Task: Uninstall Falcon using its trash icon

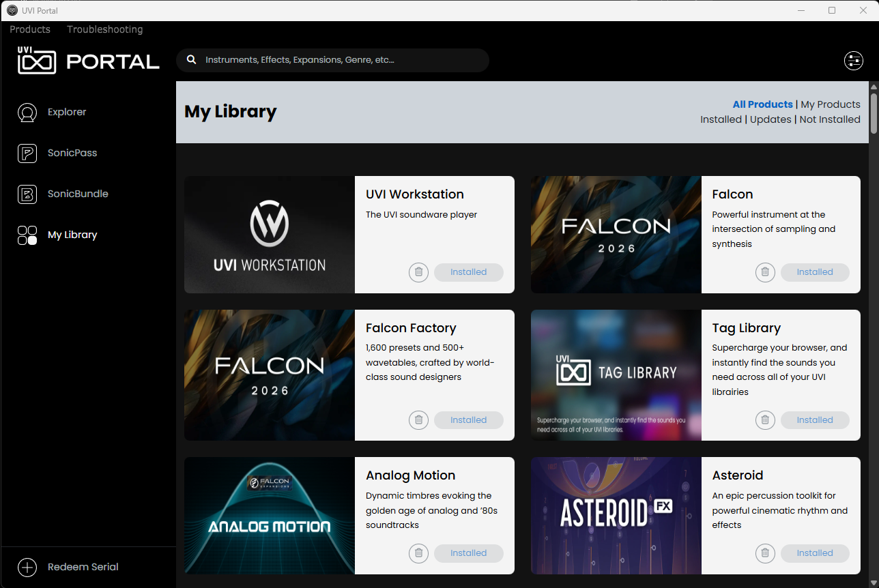Action: coord(765,272)
